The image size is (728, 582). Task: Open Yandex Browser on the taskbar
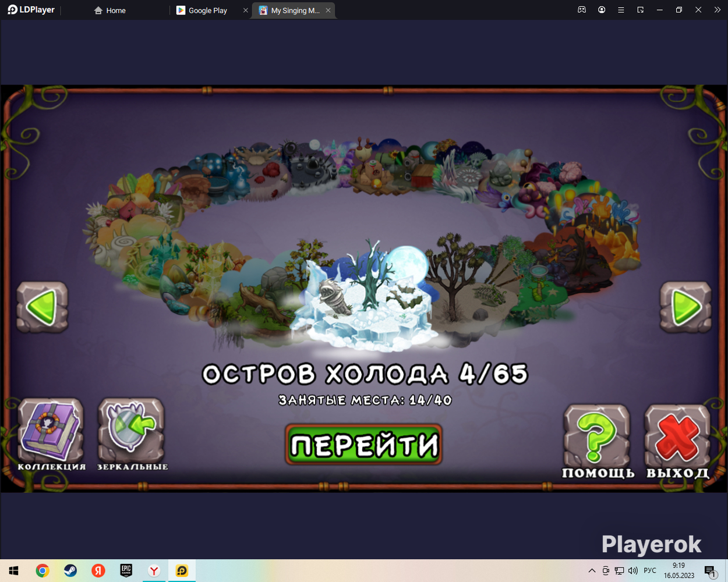[x=154, y=571]
